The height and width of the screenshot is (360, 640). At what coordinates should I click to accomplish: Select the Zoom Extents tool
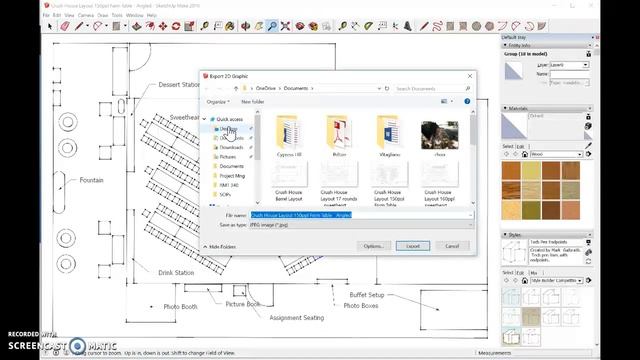(x=285, y=27)
